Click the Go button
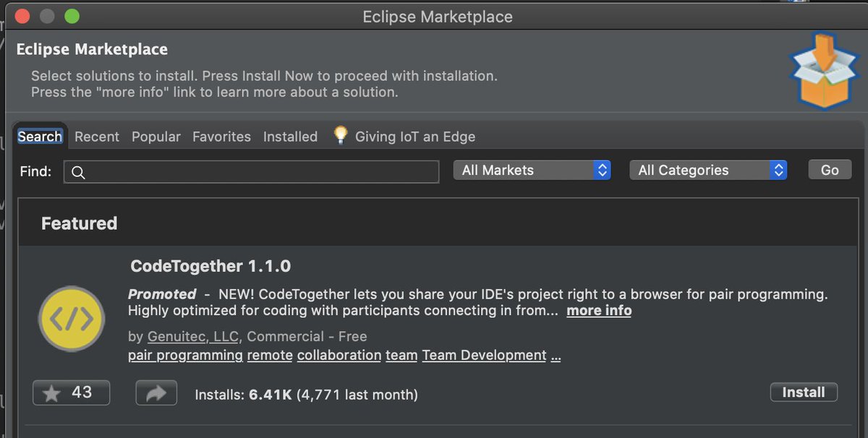The width and height of the screenshot is (868, 438). click(830, 170)
